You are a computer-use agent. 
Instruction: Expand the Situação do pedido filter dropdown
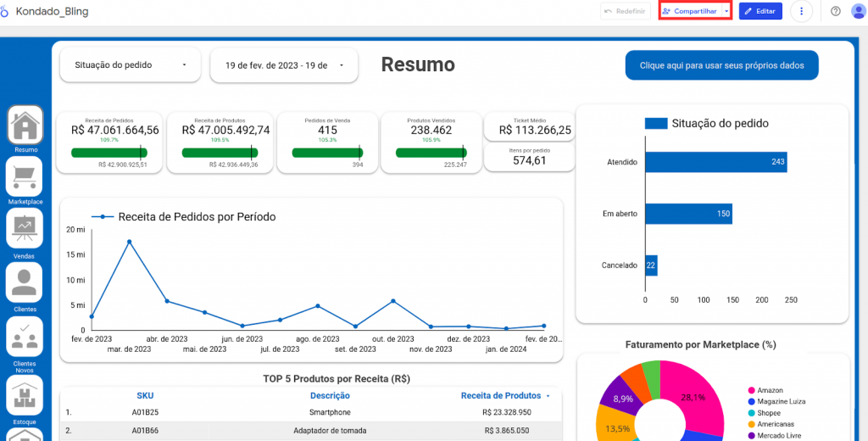(x=131, y=64)
